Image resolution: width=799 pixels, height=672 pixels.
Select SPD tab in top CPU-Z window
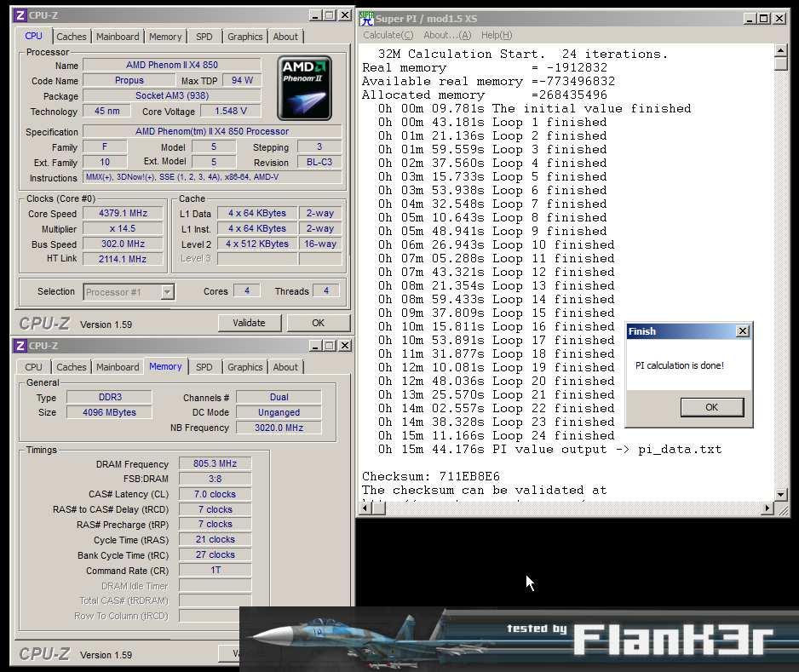coord(204,37)
